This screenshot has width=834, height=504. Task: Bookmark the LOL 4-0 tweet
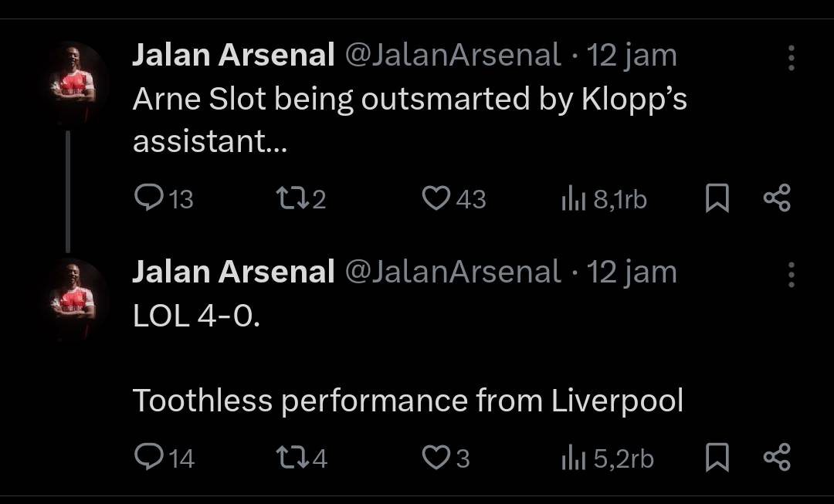pos(717,458)
